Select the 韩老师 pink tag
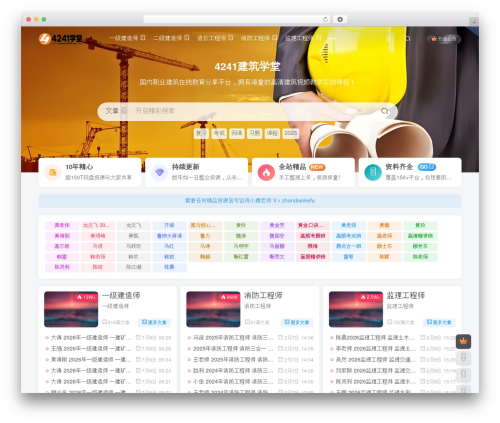Screen dimensions: 500x423 98,257
